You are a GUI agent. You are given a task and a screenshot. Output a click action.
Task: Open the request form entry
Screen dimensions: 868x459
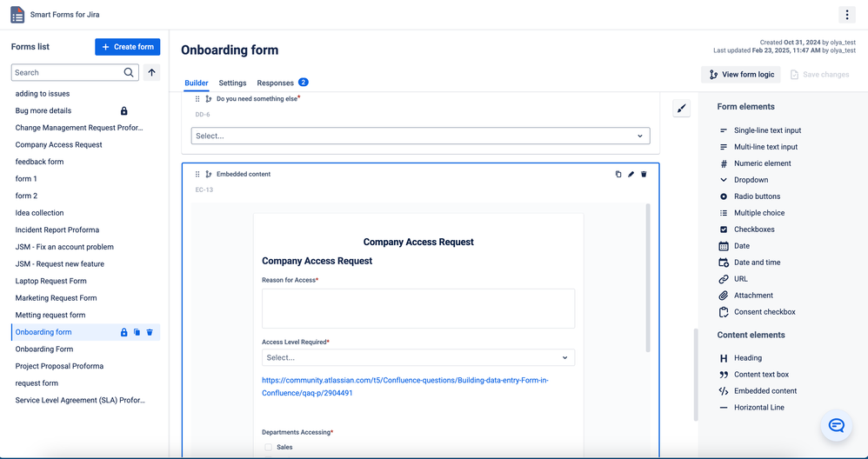pos(37,383)
